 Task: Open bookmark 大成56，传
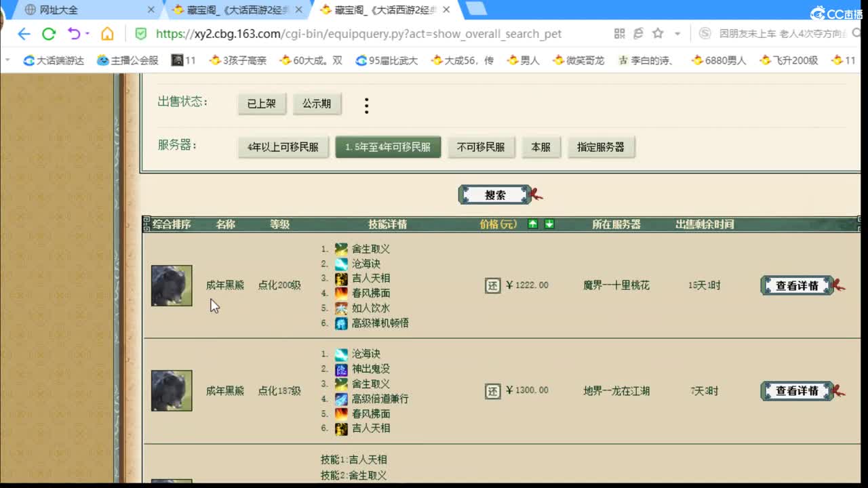pos(462,60)
